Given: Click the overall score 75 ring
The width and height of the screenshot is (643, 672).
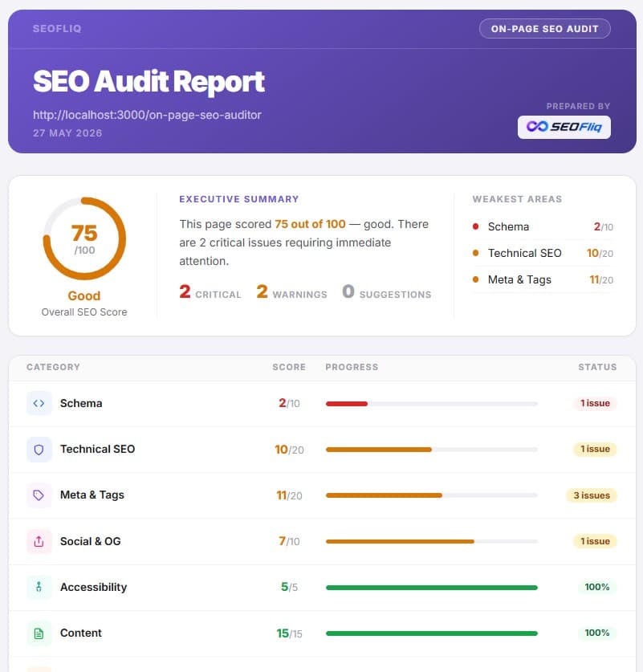Looking at the screenshot, I should tap(84, 238).
